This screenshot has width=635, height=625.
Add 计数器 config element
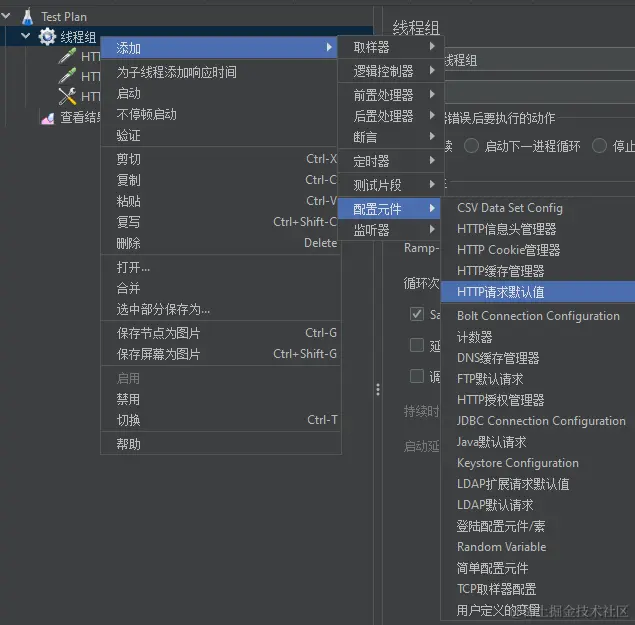click(x=538, y=337)
